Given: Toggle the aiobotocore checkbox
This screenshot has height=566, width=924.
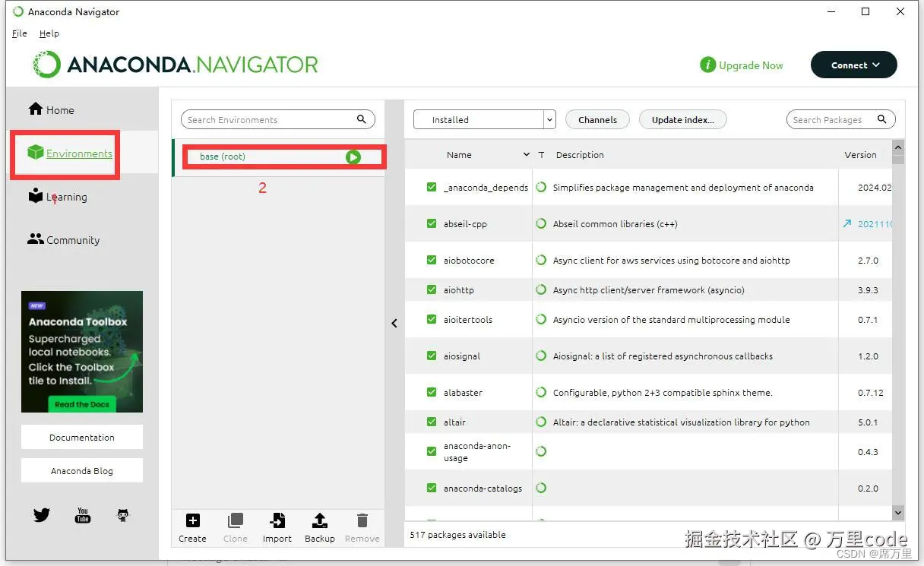Looking at the screenshot, I should 432,260.
